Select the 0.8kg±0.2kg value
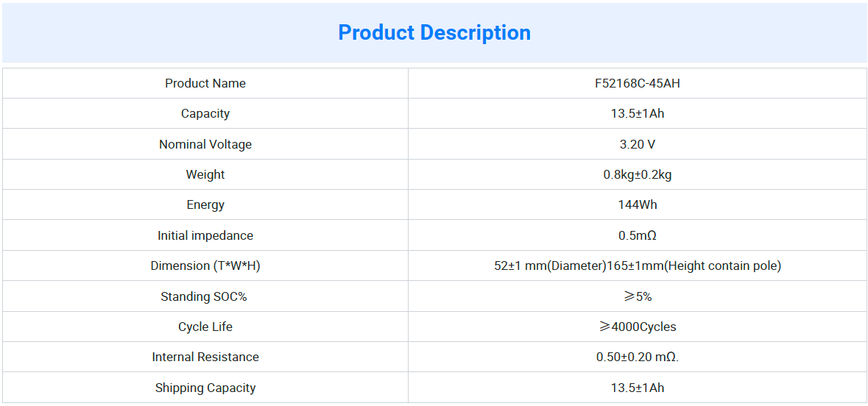The width and height of the screenshot is (868, 406). pyautogui.click(x=638, y=175)
